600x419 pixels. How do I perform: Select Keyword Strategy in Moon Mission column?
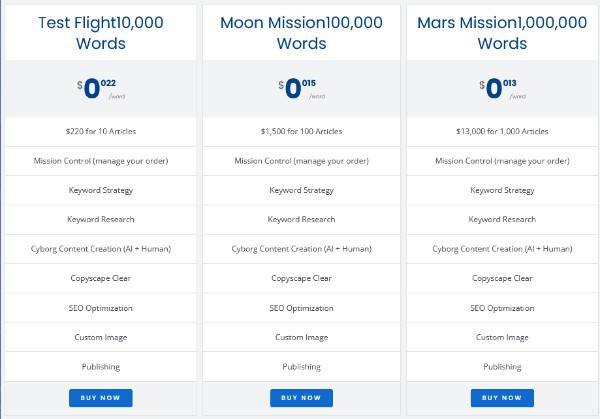[x=301, y=190]
